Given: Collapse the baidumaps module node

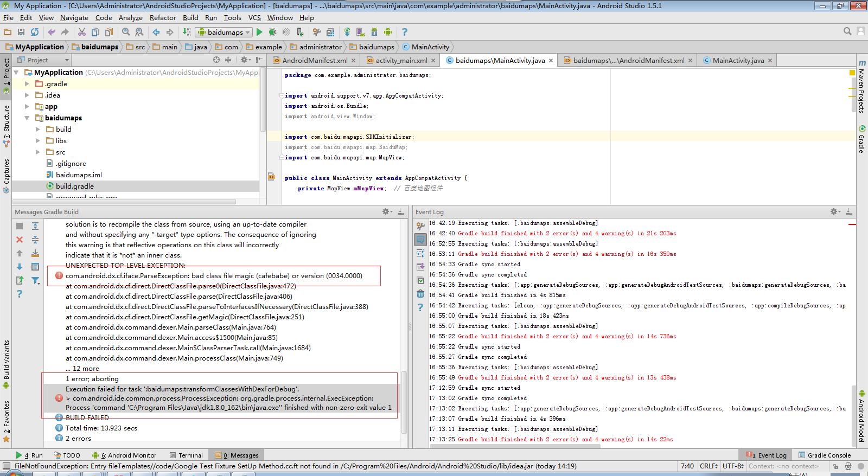Looking at the screenshot, I should pos(27,118).
